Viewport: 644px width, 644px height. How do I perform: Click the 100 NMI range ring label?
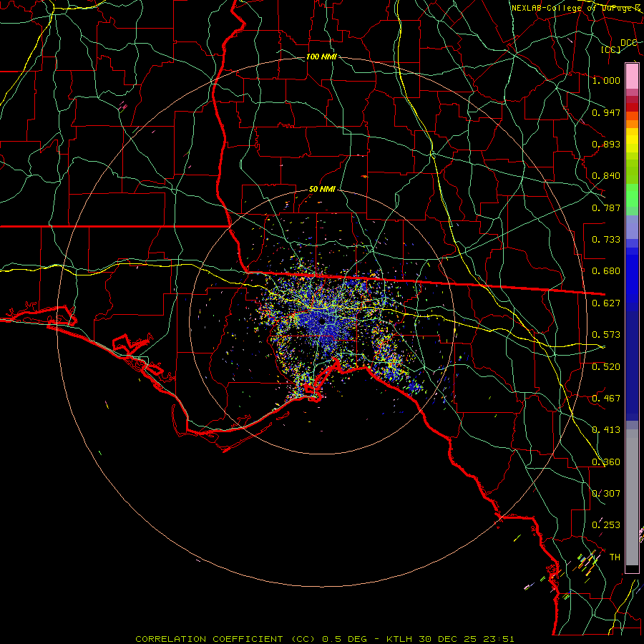pos(321,57)
